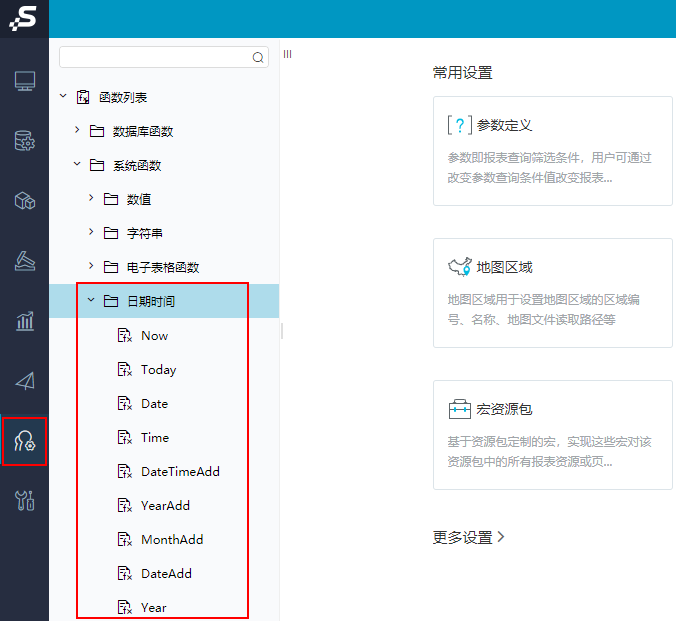676x621 pixels.
Task: Select the Now function
Action: coord(154,336)
